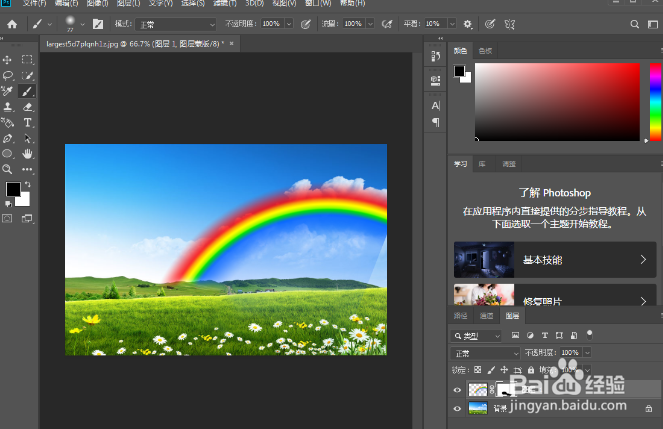The image size is (663, 429).
Task: Switch to the Channels tab
Action: (486, 316)
